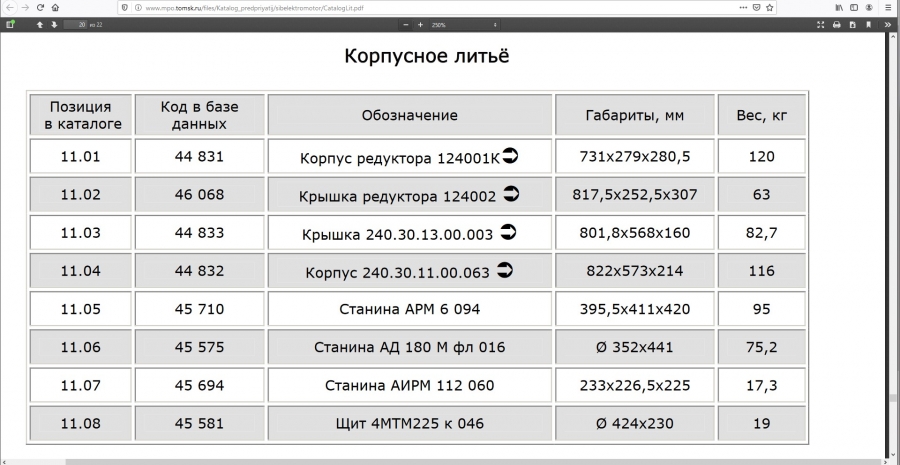This screenshot has width=900, height=465.
Task: Click the address bar URL
Action: pos(250,7)
